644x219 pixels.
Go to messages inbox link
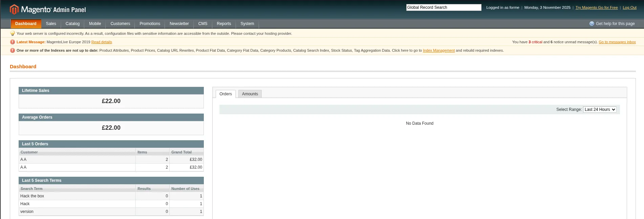617,42
